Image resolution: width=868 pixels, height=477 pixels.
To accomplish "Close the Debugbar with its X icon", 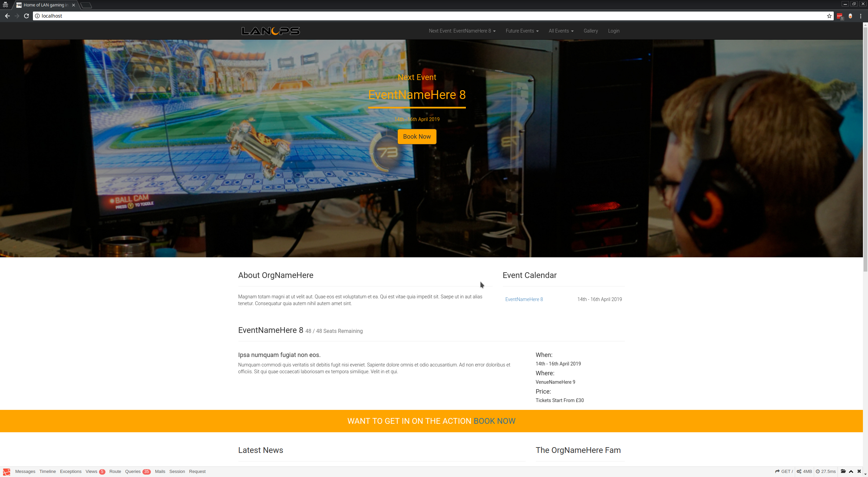I will point(859,471).
